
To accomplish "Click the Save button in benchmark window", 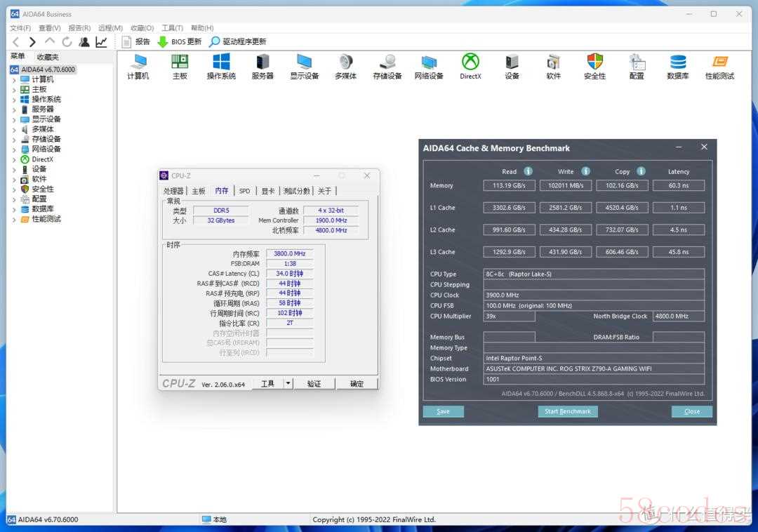I will pyautogui.click(x=444, y=411).
